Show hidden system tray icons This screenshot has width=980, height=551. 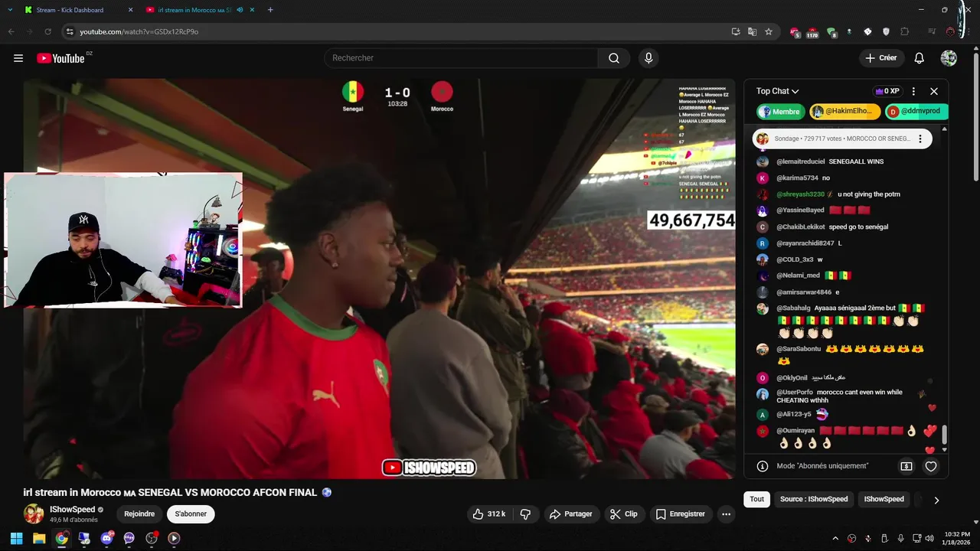coord(835,538)
